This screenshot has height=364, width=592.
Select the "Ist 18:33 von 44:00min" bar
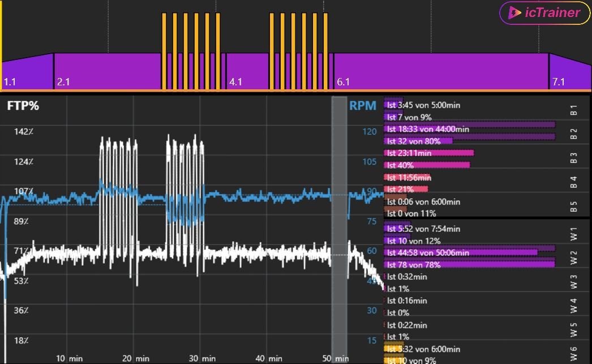coord(428,129)
